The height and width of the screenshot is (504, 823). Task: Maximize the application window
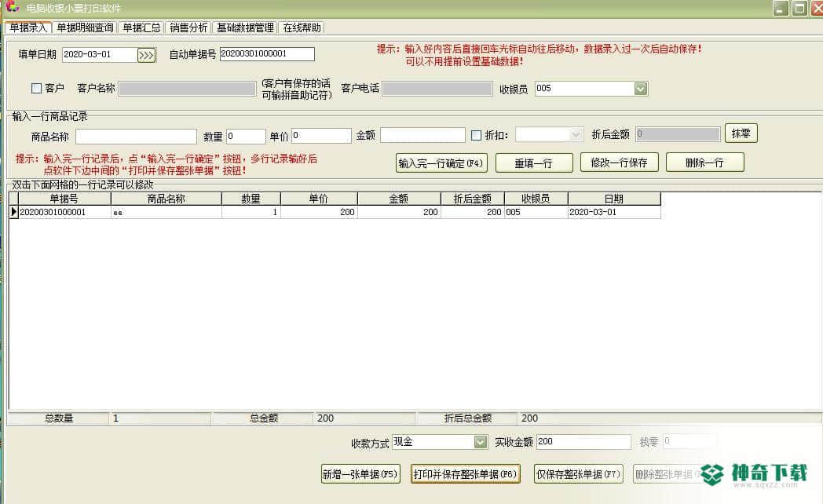point(799,8)
